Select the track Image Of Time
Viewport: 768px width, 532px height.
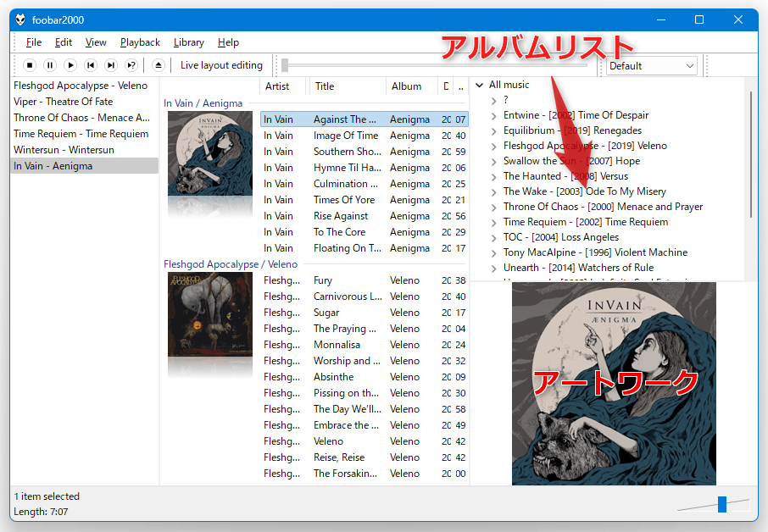coord(364,136)
